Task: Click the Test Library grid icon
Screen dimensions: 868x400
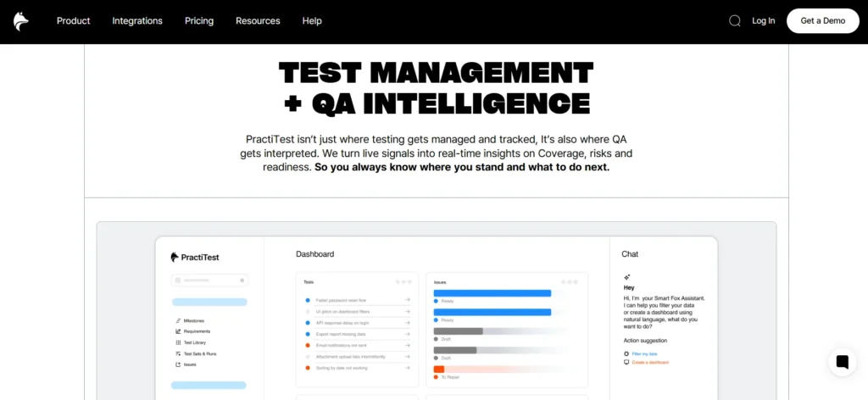Action: pos(178,342)
